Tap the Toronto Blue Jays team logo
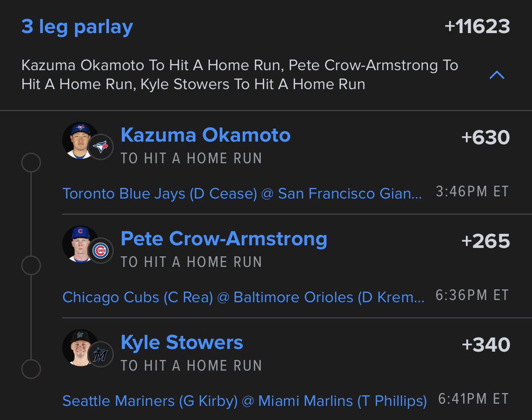532x420 pixels. pyautogui.click(x=101, y=147)
